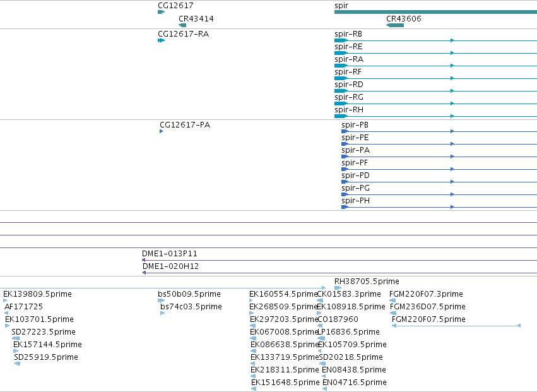Select the SD25919.5prime EST label

pyautogui.click(x=46, y=358)
